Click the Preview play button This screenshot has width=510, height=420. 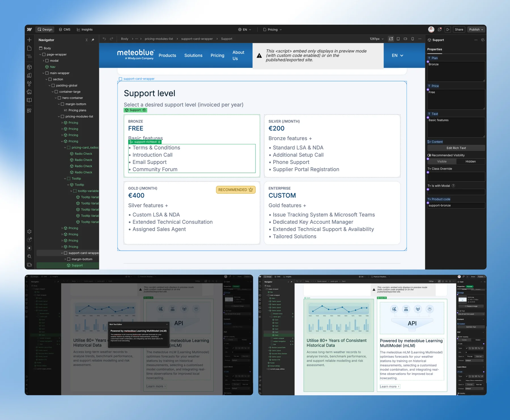448,29
